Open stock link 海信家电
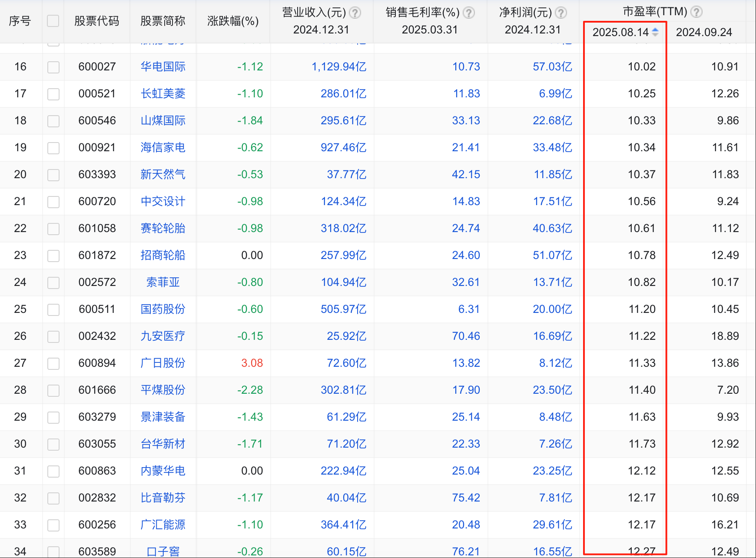Image resolution: width=756 pixels, height=558 pixels. (x=163, y=147)
